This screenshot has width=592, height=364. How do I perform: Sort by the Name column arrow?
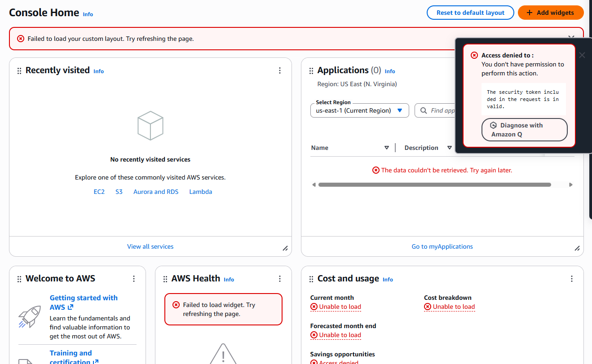click(387, 148)
